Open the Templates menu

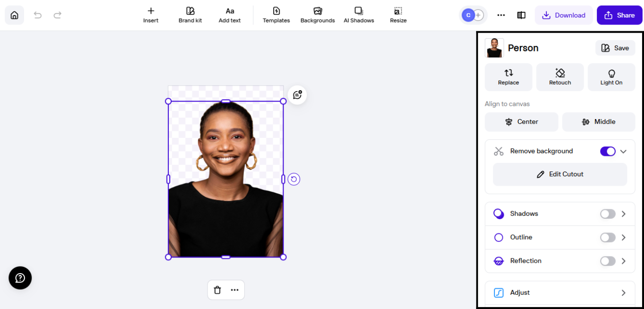click(276, 15)
